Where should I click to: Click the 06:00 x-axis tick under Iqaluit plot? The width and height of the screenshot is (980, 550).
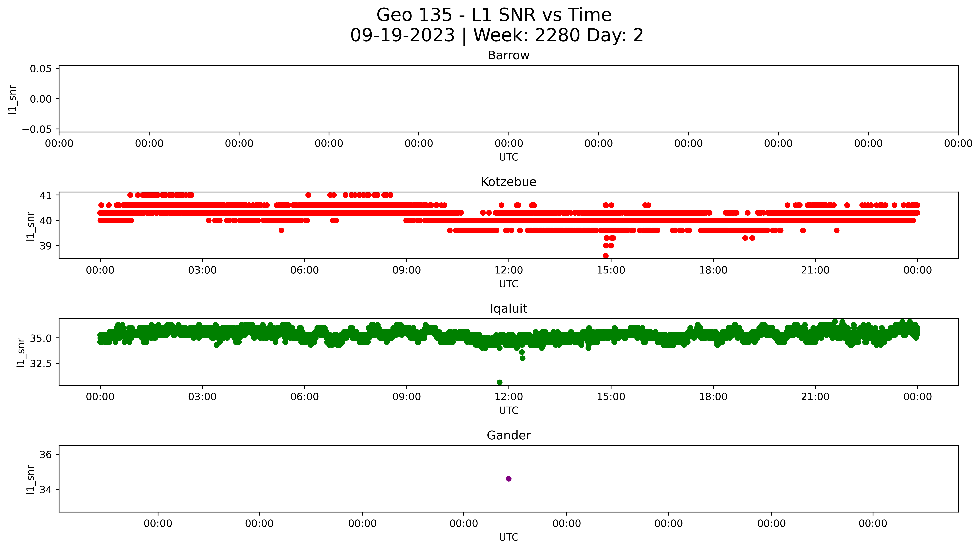[304, 397]
